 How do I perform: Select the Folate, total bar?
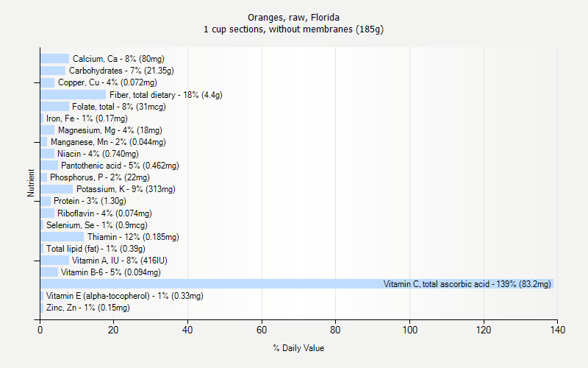coord(55,107)
